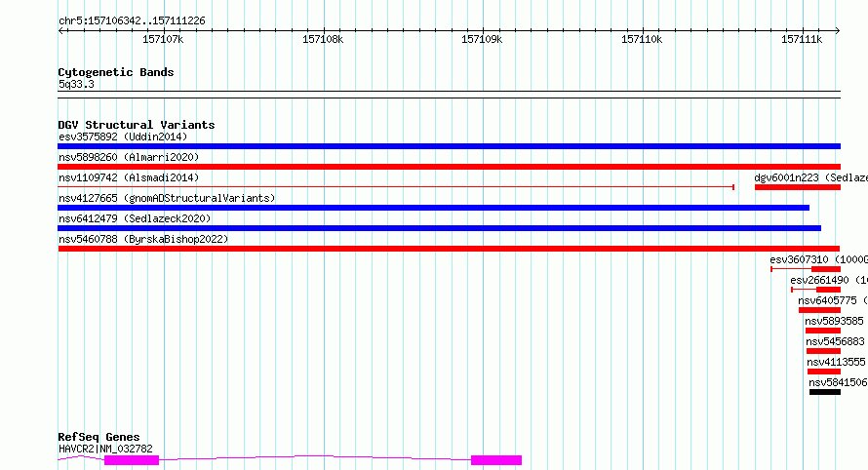Click the 157108k ruler label
Screen dimensions: 868x470
pos(323,39)
